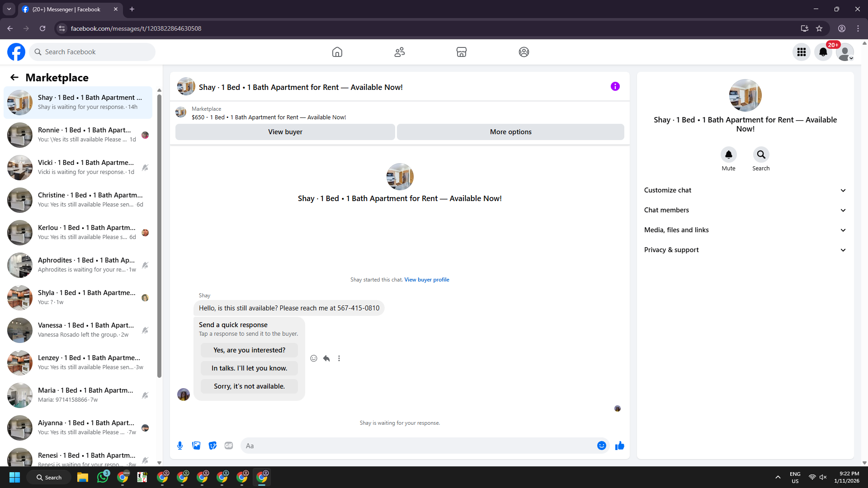Click chat list scrollbar
868x488 pixels.
pos(159,235)
